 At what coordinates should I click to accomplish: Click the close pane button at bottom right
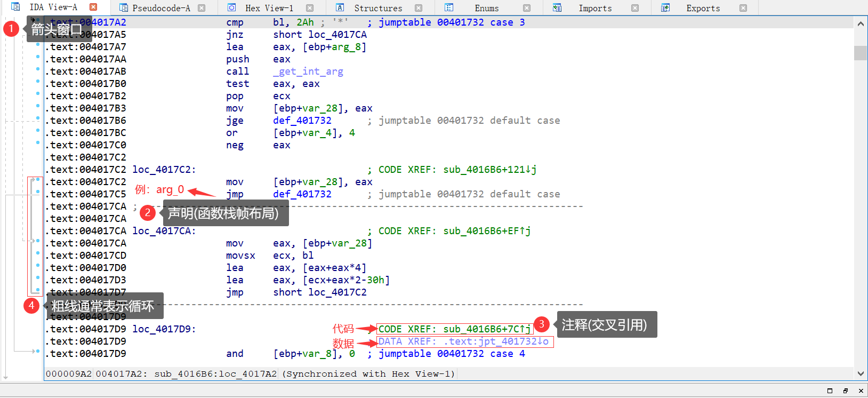(x=861, y=391)
